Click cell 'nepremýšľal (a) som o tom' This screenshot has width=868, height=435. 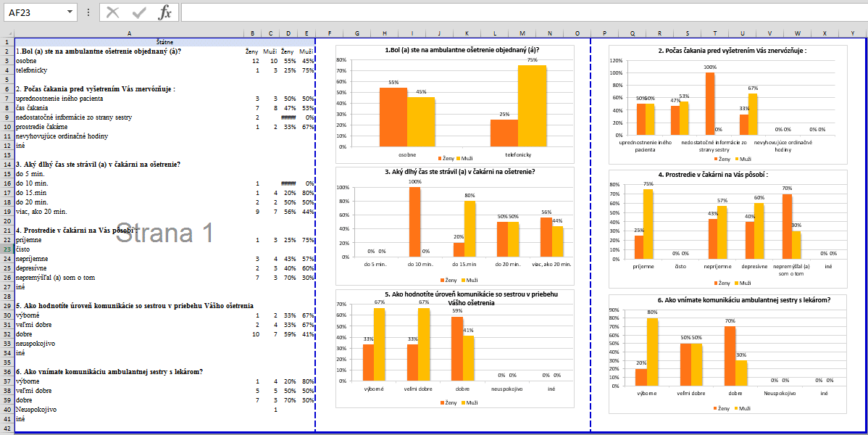[x=130, y=278]
